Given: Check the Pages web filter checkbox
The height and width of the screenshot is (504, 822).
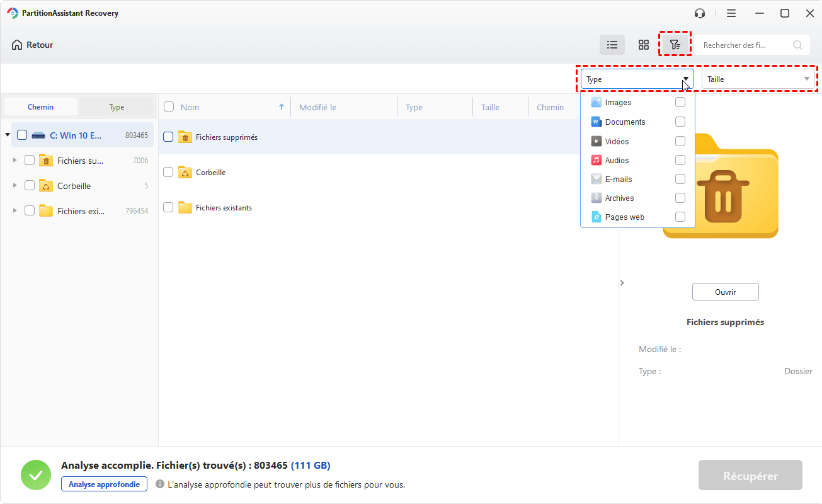Looking at the screenshot, I should pos(680,217).
